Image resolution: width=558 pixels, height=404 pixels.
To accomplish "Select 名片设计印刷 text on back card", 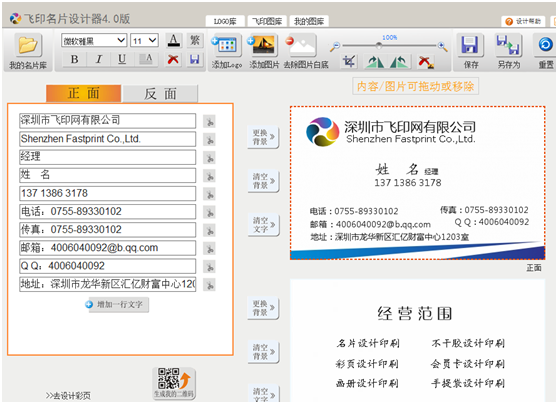I will (x=368, y=343).
